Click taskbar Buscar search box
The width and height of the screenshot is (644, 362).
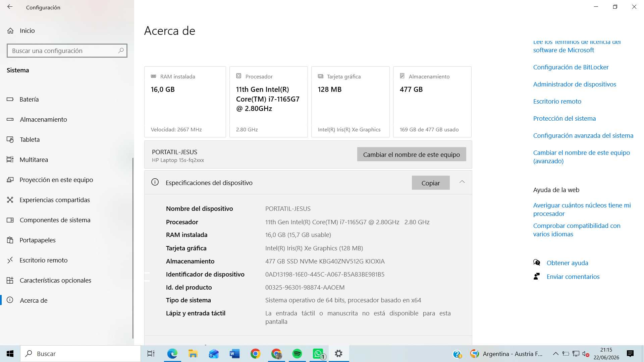[x=80, y=354]
